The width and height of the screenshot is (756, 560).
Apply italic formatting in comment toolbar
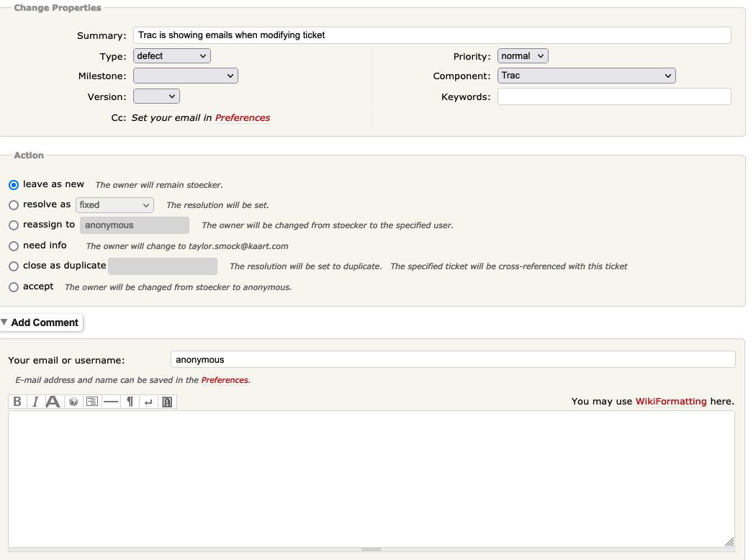click(35, 402)
